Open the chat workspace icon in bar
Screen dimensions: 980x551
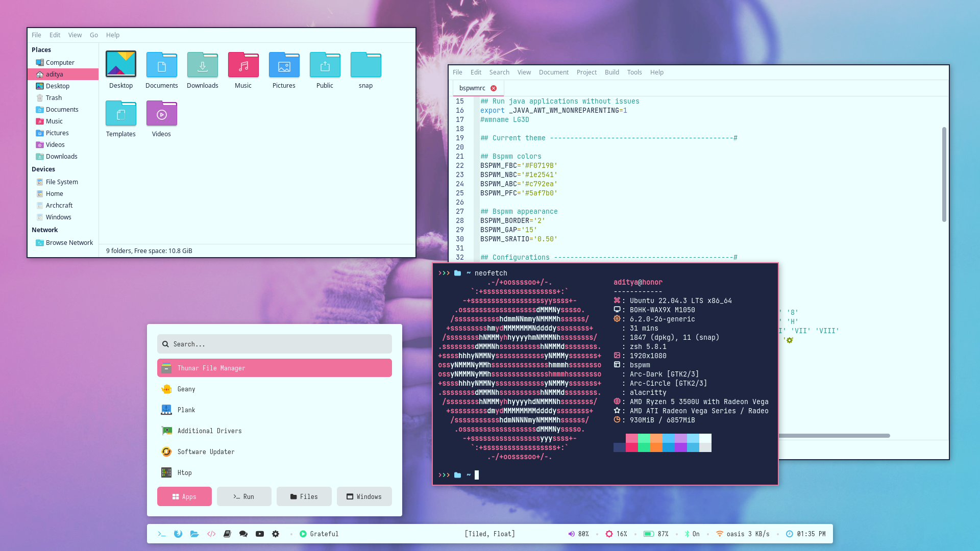point(243,534)
